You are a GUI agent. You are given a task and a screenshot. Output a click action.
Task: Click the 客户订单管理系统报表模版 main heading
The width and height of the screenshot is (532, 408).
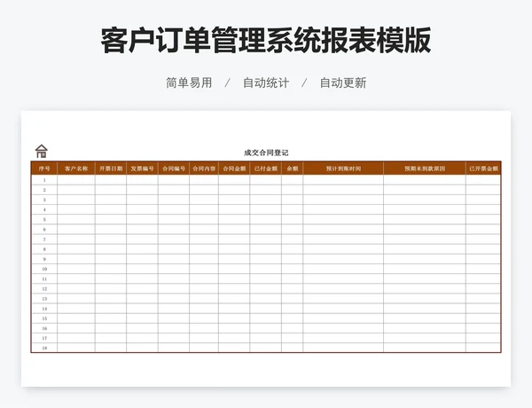tap(266, 41)
